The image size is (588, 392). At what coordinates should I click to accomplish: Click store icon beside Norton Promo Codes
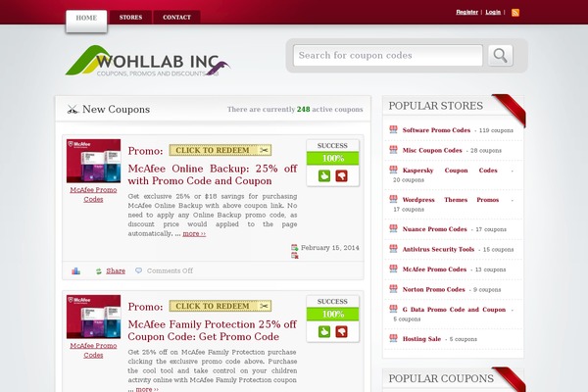pyautogui.click(x=393, y=289)
